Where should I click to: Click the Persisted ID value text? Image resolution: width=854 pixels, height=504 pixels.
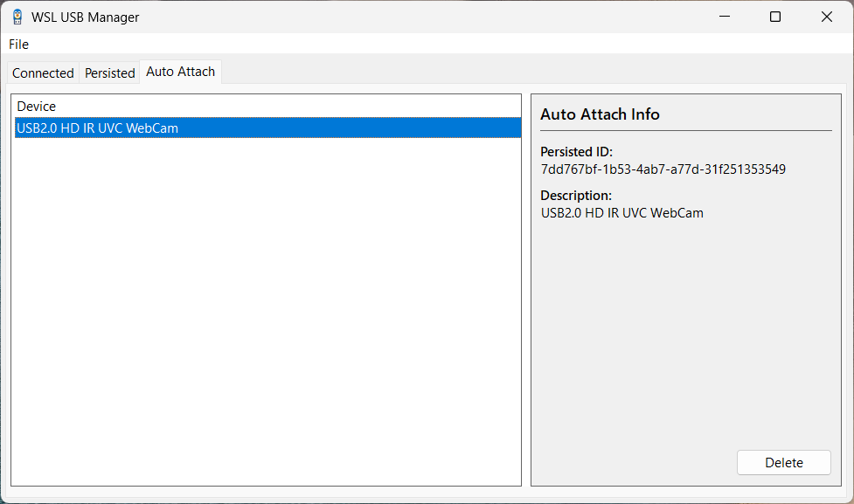(663, 169)
